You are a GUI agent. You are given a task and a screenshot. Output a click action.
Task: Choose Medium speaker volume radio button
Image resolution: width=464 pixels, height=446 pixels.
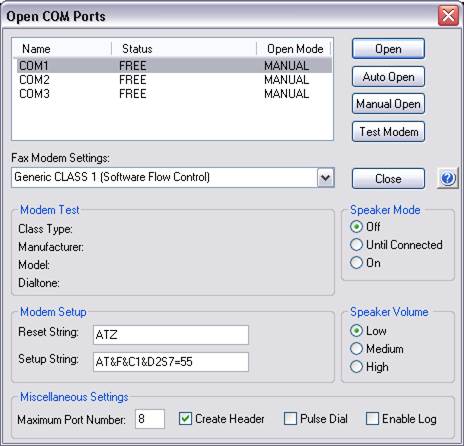point(356,349)
